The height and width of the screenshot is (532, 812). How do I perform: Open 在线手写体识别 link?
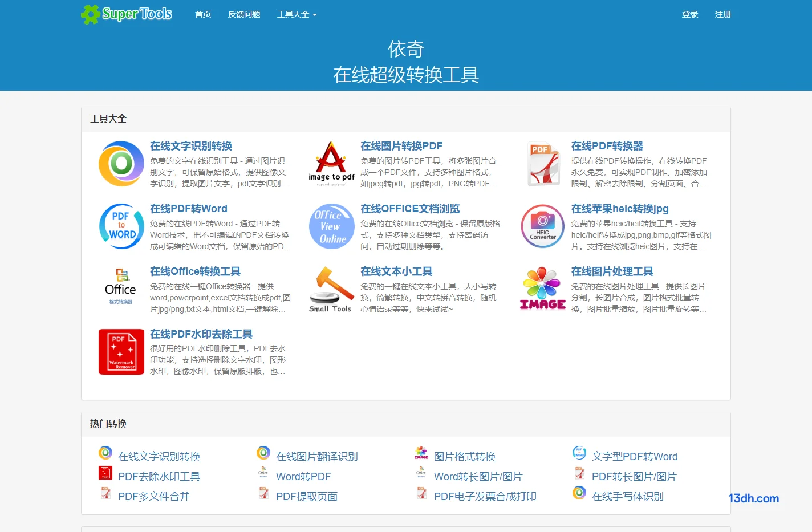[x=628, y=496]
